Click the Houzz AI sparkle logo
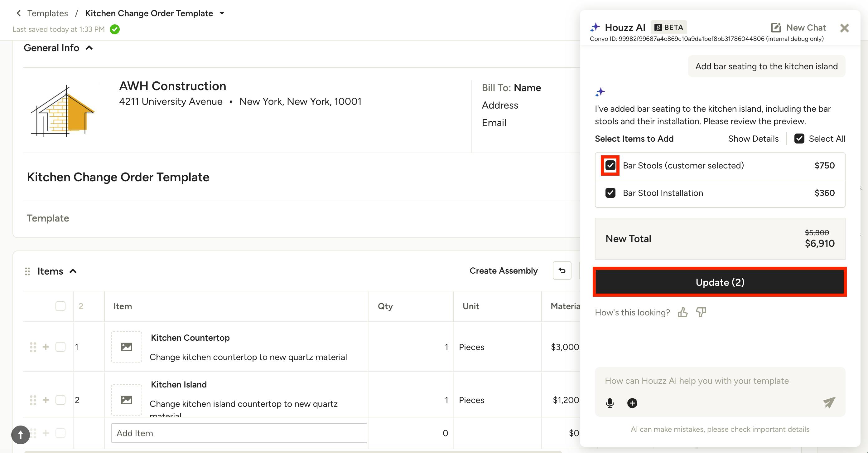Screen dimensions: 868x453 [595, 27]
